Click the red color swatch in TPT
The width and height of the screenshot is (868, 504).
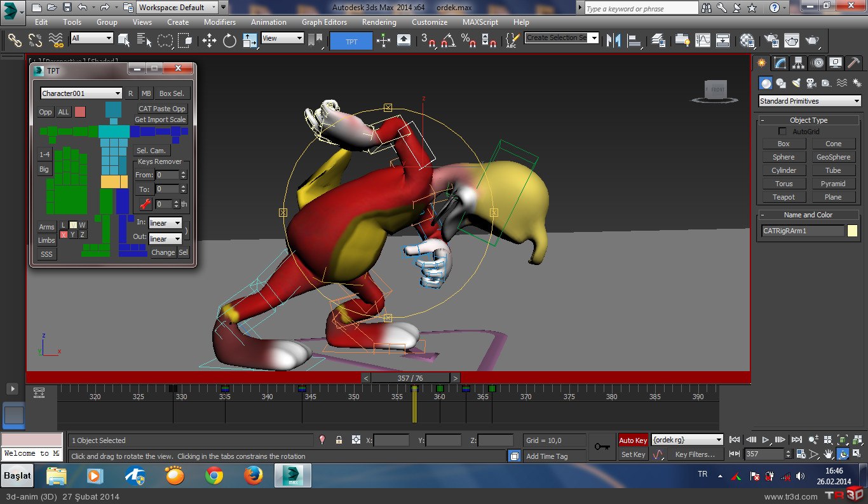click(x=80, y=112)
